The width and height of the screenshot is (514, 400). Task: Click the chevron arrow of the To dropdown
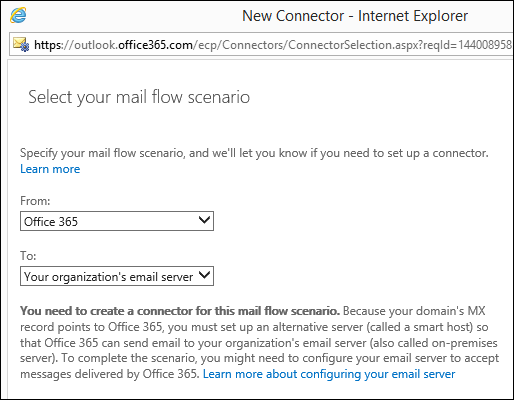click(x=204, y=275)
